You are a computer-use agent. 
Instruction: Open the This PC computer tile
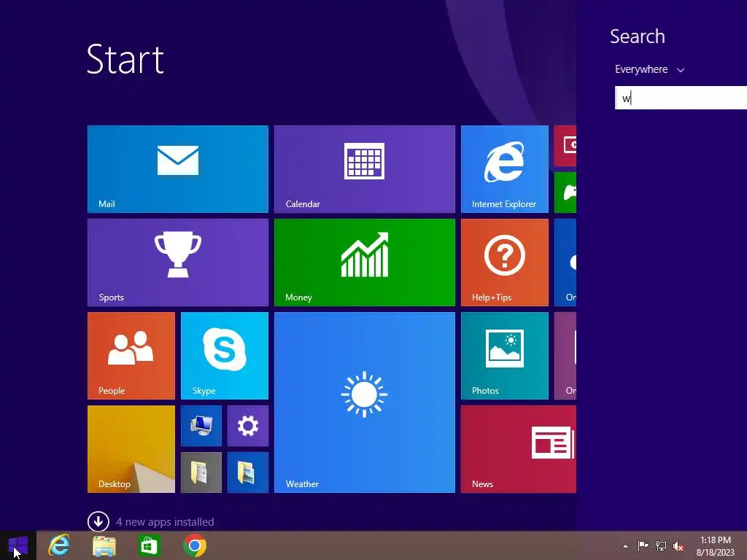201,426
